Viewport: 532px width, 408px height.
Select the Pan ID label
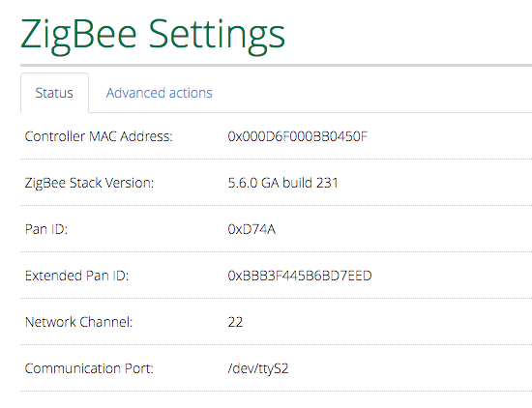46,229
